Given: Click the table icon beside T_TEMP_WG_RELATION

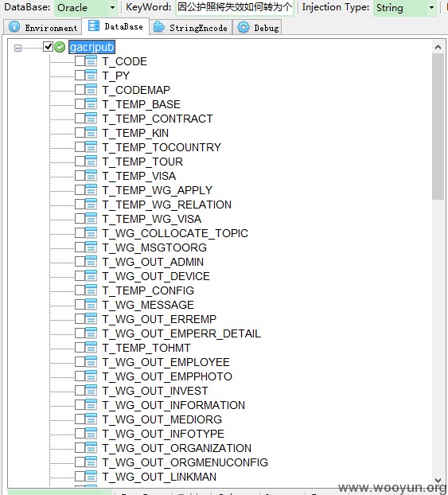Looking at the screenshot, I should (x=92, y=205).
